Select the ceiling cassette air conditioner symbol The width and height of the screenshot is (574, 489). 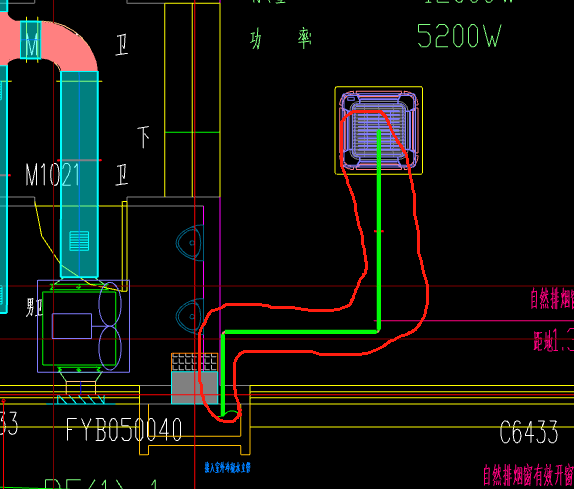coord(379,131)
